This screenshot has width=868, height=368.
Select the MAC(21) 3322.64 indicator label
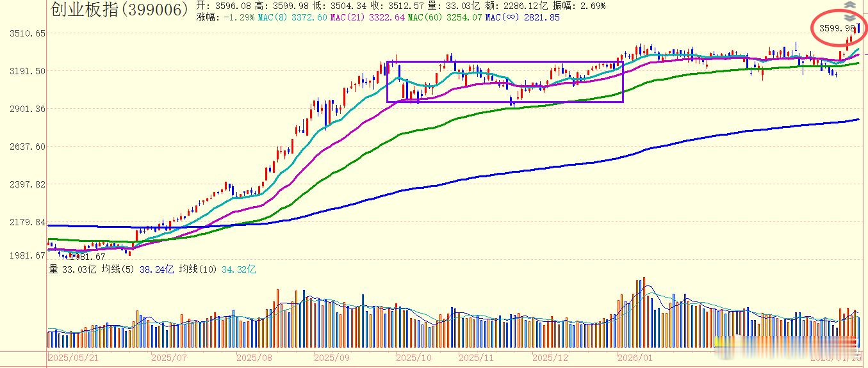[367, 17]
